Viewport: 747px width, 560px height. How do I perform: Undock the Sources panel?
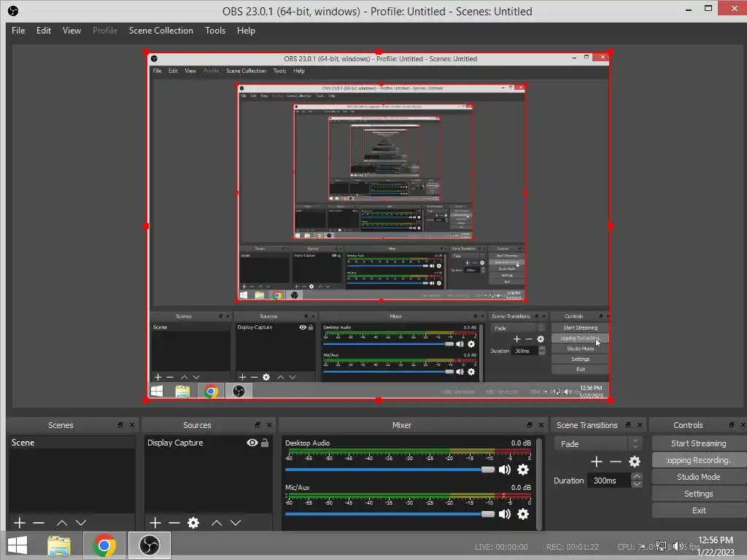258,425
